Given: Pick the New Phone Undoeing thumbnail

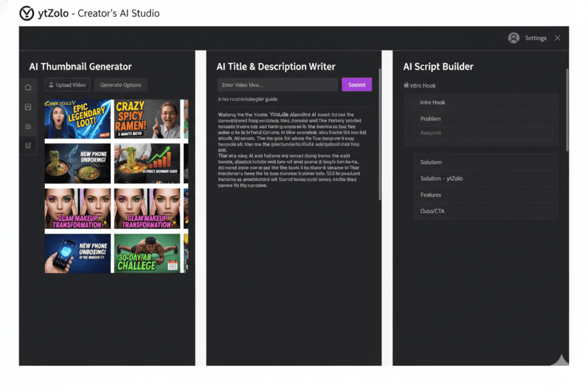Looking at the screenshot, I should (x=78, y=253).
